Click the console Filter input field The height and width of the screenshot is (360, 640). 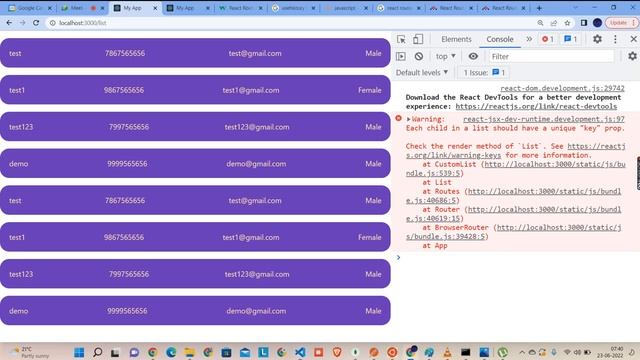coord(551,56)
